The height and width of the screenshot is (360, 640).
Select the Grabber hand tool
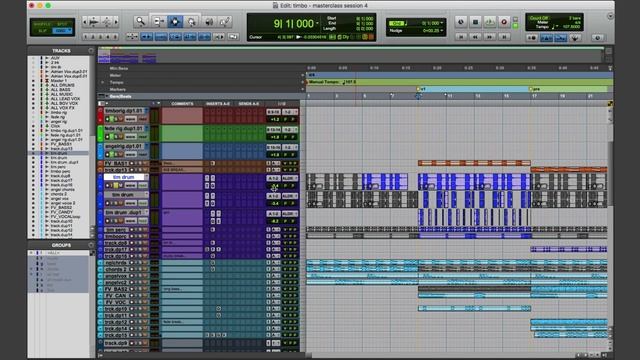(x=191, y=21)
